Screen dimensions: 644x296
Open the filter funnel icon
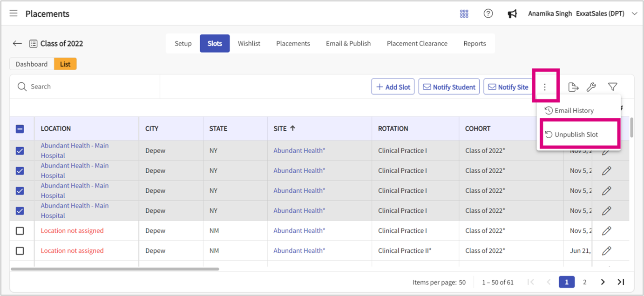(x=613, y=87)
